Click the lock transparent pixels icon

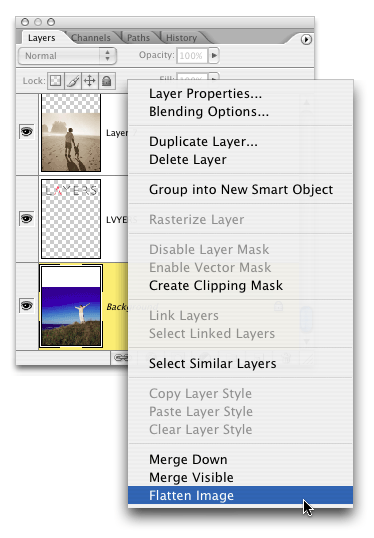56,81
